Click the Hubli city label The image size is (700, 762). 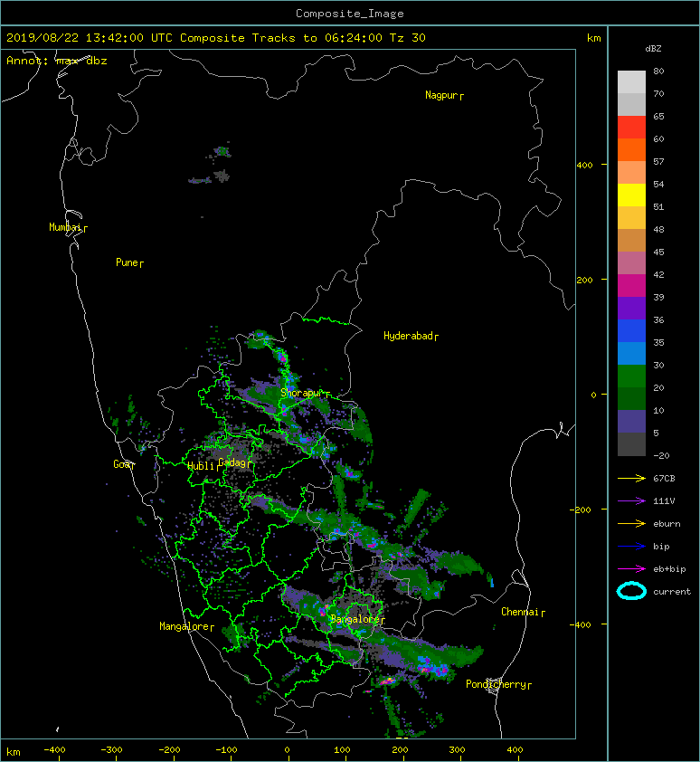pyautogui.click(x=201, y=466)
